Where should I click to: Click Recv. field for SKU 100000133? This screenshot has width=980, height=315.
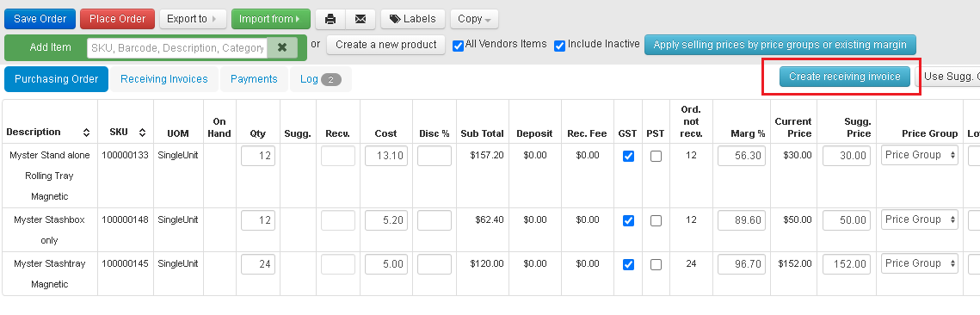(338, 157)
